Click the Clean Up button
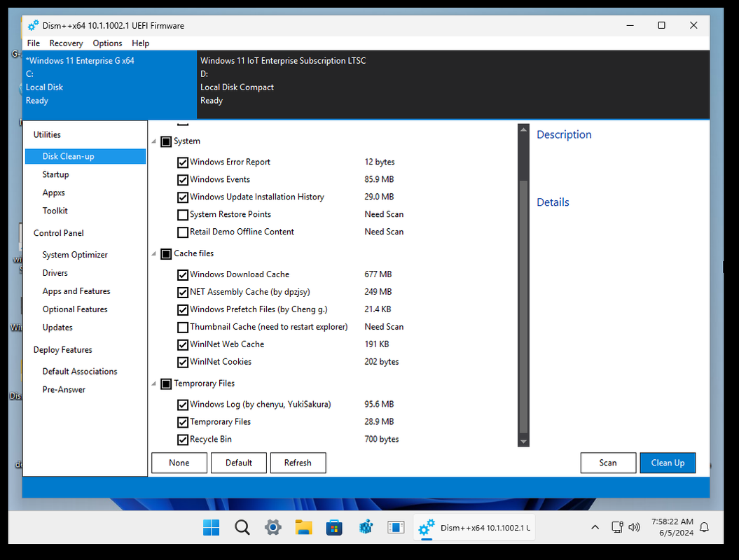This screenshot has width=739, height=560. [x=668, y=463]
